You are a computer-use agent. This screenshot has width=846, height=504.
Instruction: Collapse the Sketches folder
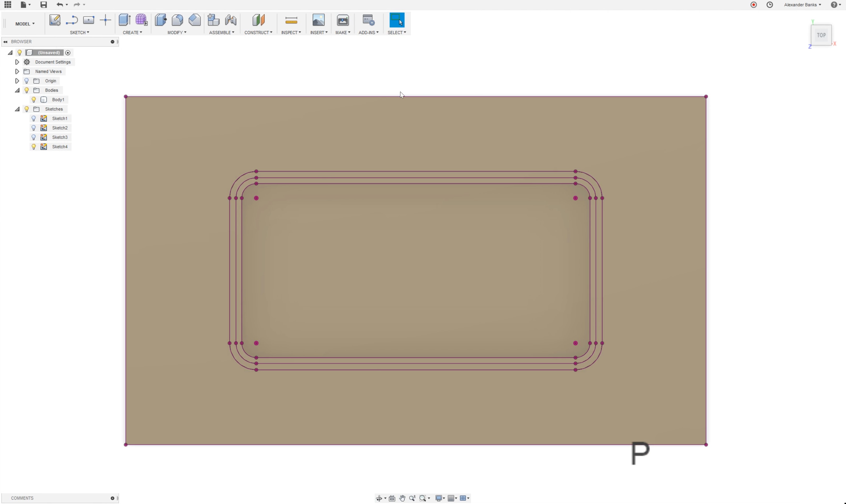[17, 109]
